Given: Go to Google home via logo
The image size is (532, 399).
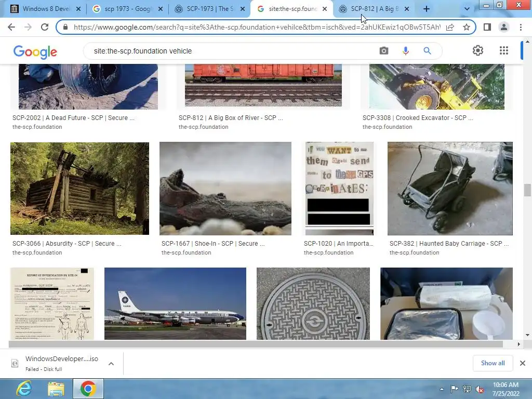Looking at the screenshot, I should [35, 51].
